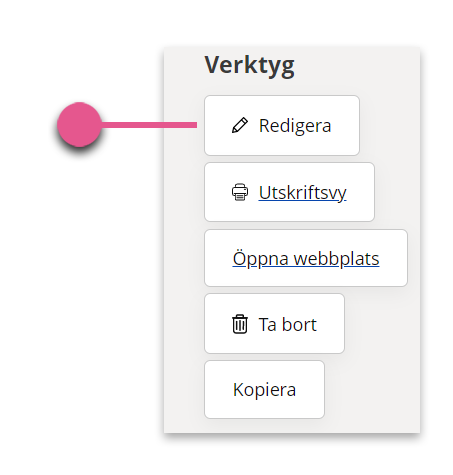This screenshot has height=475, width=453.
Task: Click the pencil icon beside Redigera
Action: pyautogui.click(x=240, y=126)
